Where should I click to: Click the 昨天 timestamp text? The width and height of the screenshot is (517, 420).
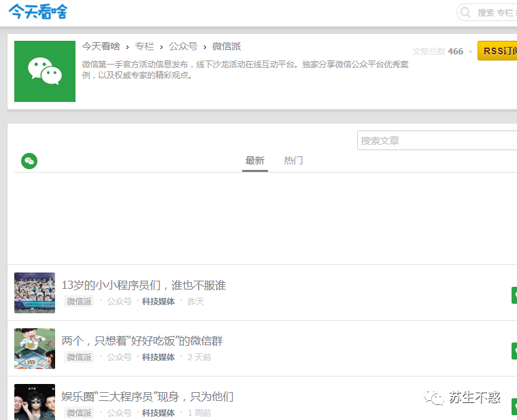pyautogui.click(x=196, y=302)
